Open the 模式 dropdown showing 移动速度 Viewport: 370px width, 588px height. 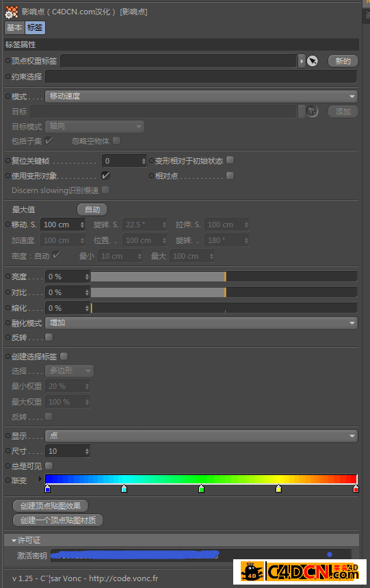202,97
